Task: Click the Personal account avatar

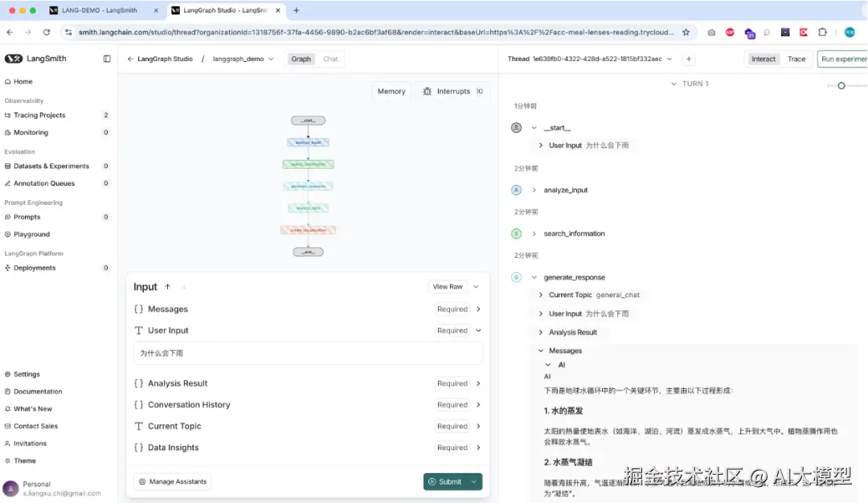Action: tap(10, 489)
